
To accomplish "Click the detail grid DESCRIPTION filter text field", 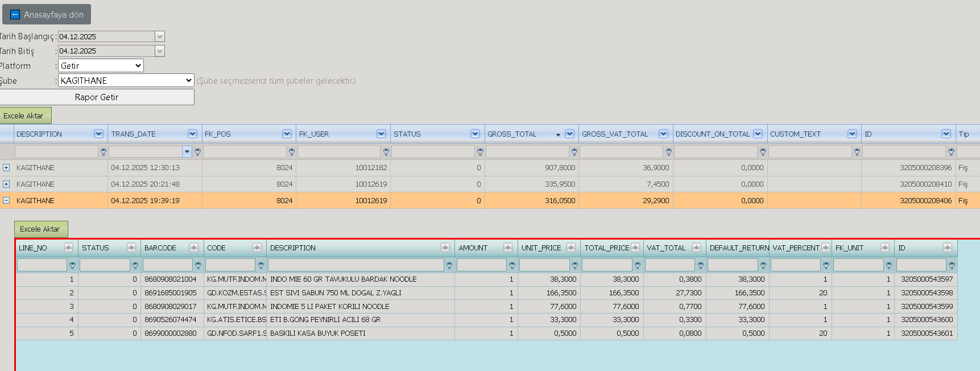I will pos(355,265).
